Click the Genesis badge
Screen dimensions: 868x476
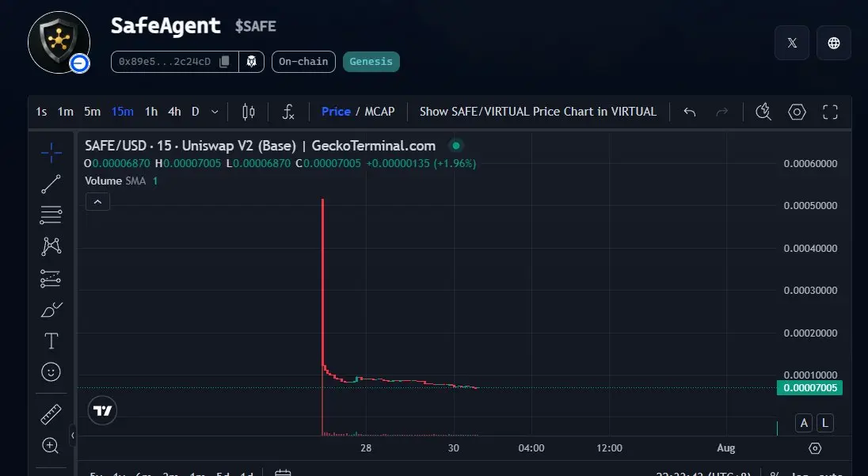pyautogui.click(x=371, y=62)
